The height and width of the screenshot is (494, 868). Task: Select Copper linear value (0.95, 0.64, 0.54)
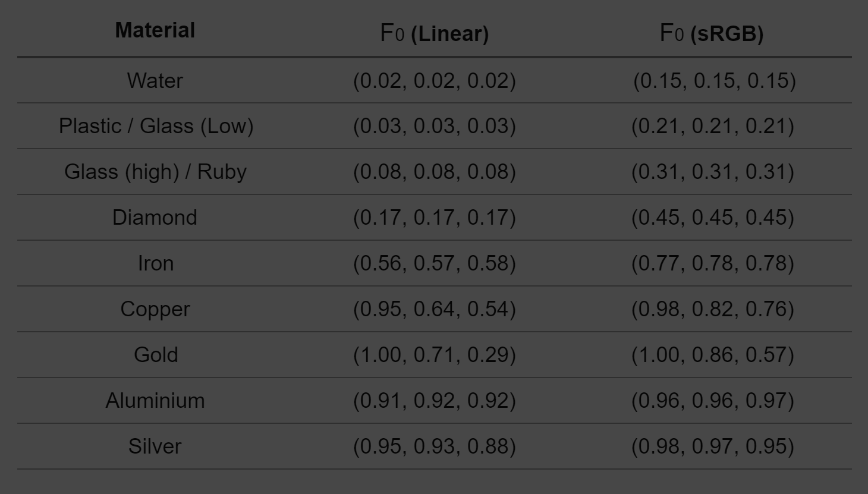click(x=435, y=309)
